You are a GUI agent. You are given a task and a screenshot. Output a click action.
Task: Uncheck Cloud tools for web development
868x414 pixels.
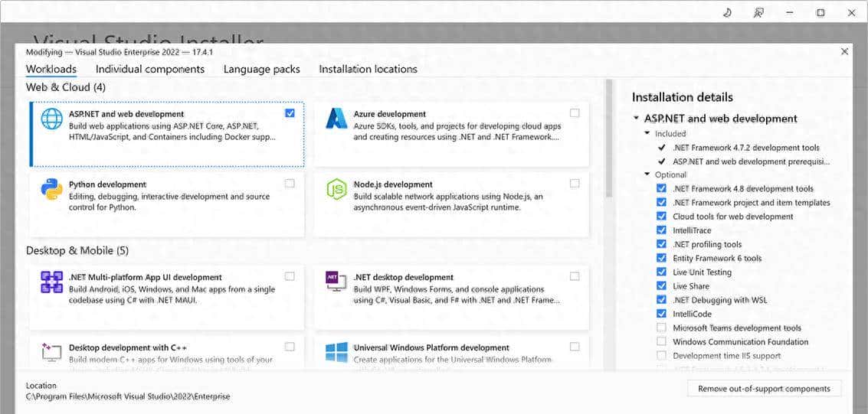pyautogui.click(x=661, y=216)
